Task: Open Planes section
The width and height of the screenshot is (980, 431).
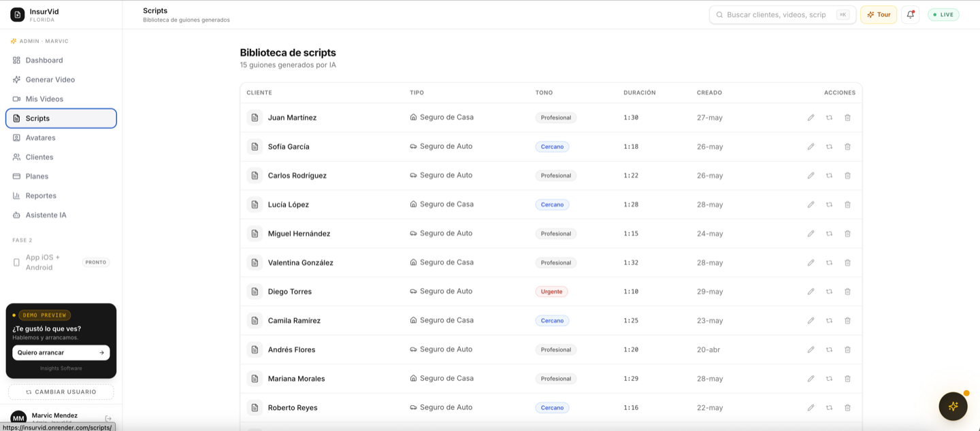Action: (x=61, y=176)
